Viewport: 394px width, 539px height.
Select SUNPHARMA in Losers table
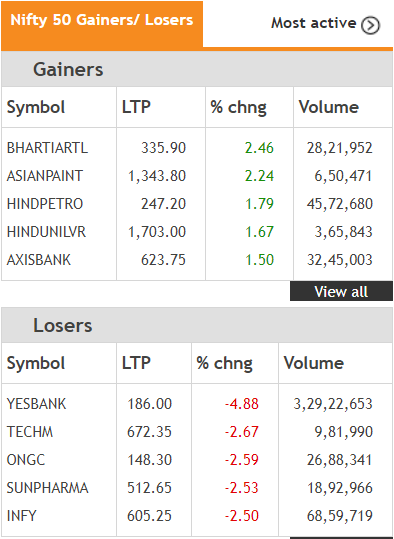pyautogui.click(x=47, y=488)
